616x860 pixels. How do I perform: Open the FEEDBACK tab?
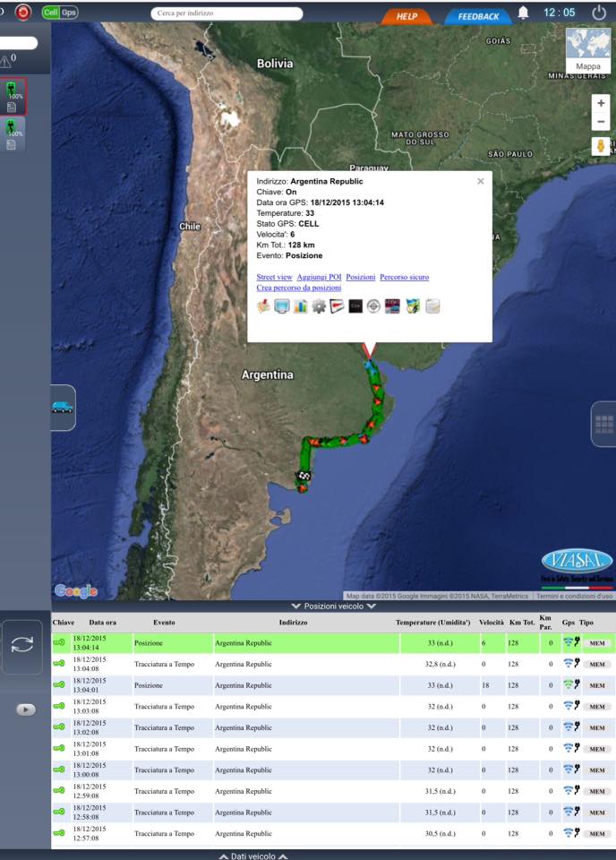478,16
